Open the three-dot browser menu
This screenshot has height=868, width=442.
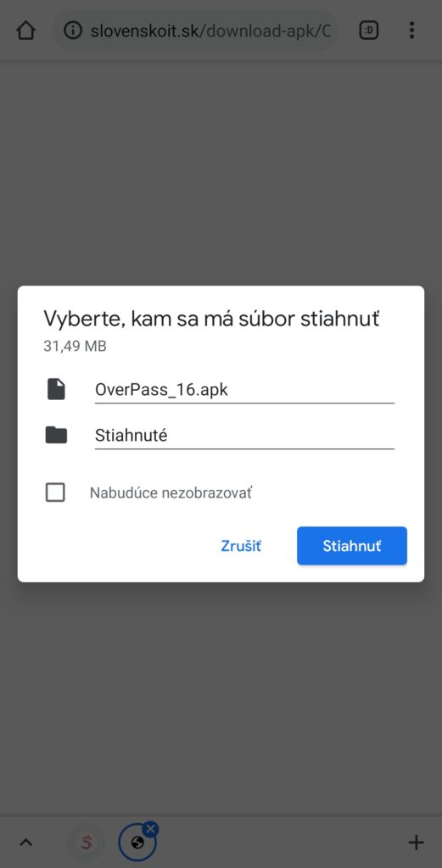pos(411,30)
